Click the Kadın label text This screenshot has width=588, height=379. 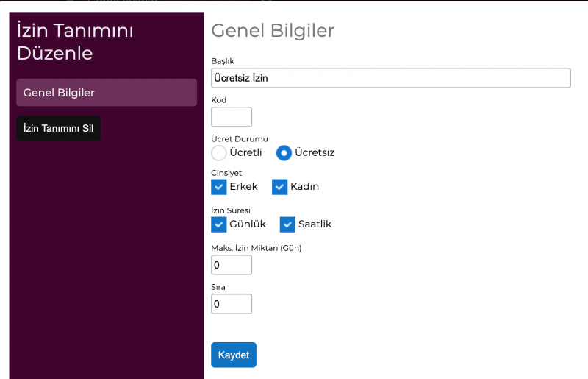tap(304, 186)
